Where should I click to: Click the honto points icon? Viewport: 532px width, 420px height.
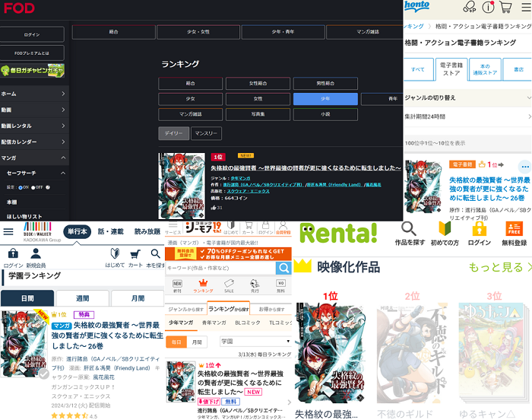point(470,7)
